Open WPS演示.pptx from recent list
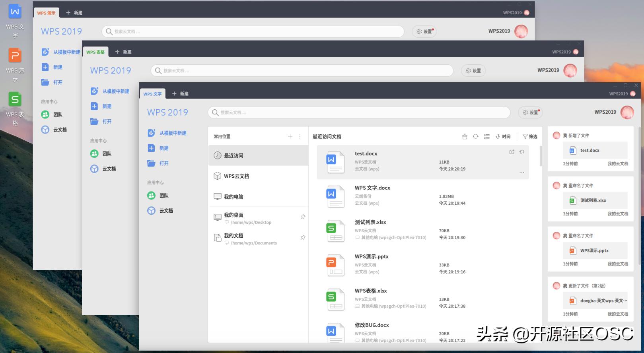 [x=423, y=266]
